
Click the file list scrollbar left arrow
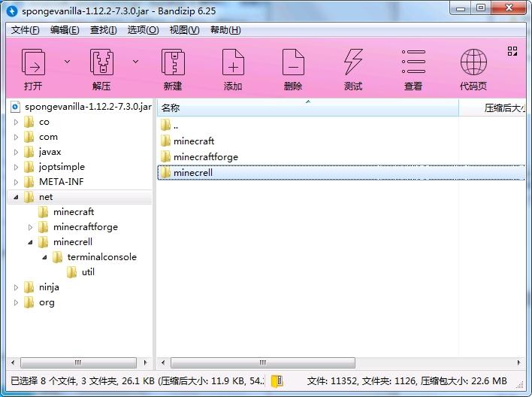tap(163, 362)
